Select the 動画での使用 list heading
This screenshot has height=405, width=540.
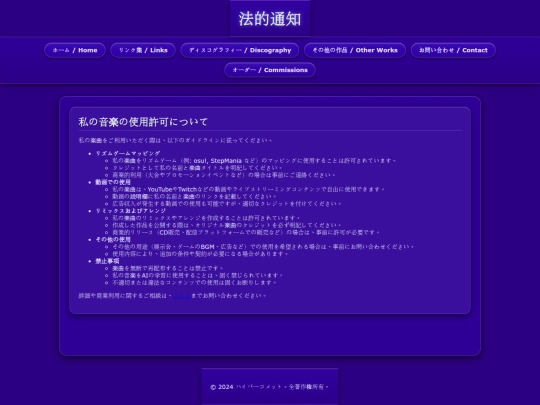pos(113,182)
